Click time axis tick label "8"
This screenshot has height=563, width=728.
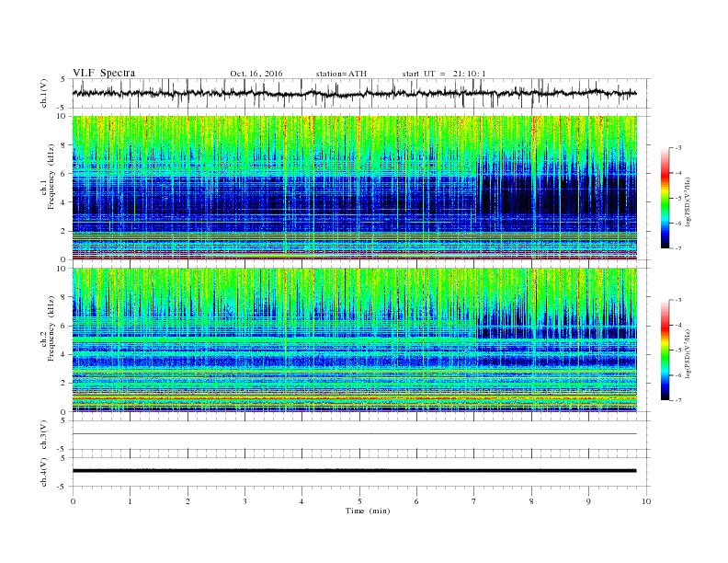[x=531, y=501]
